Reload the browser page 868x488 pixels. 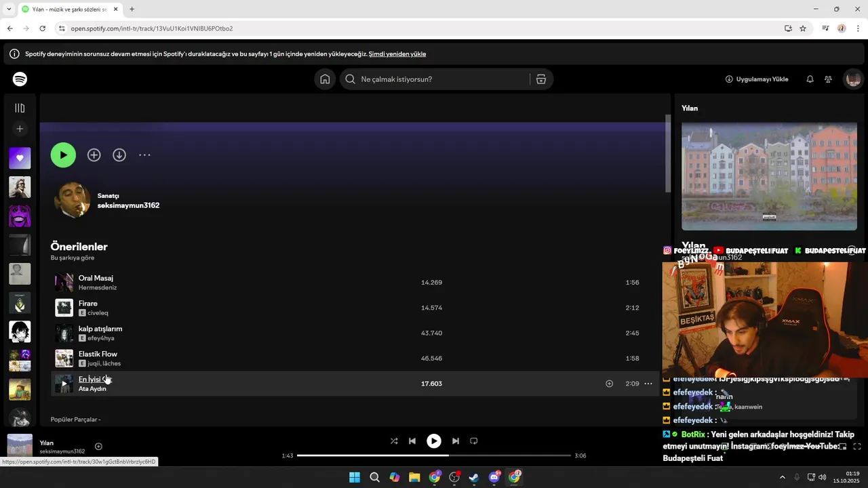coord(42,28)
